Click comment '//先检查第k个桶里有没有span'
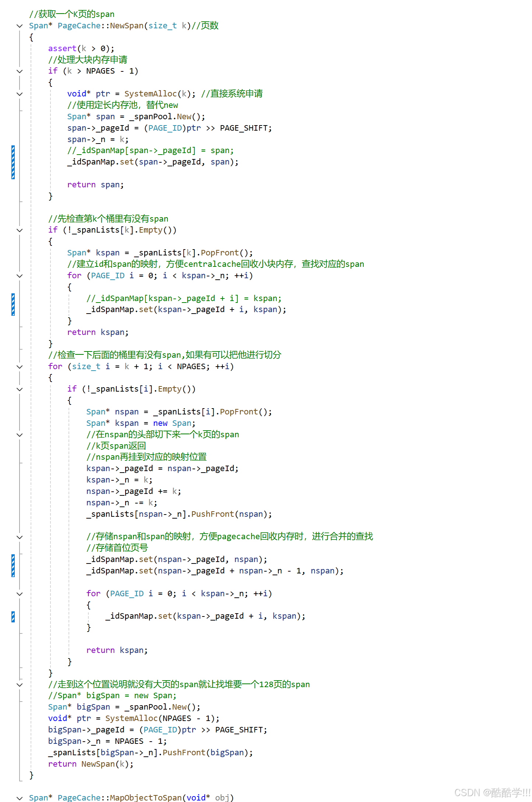The width and height of the screenshot is (532, 802). [108, 219]
